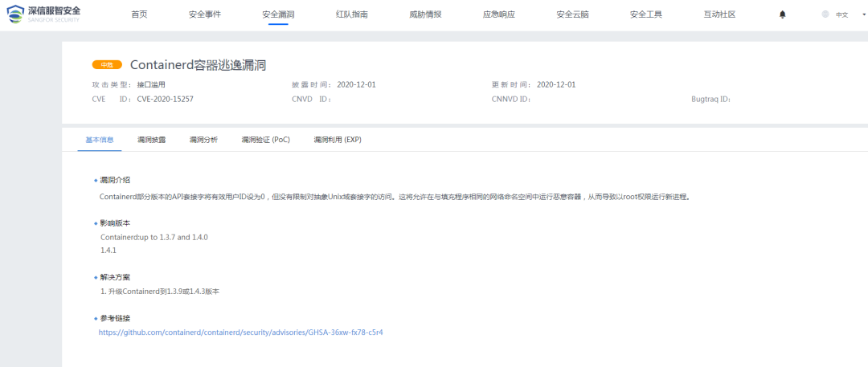Open 安全云脑 navigation item

(x=572, y=14)
